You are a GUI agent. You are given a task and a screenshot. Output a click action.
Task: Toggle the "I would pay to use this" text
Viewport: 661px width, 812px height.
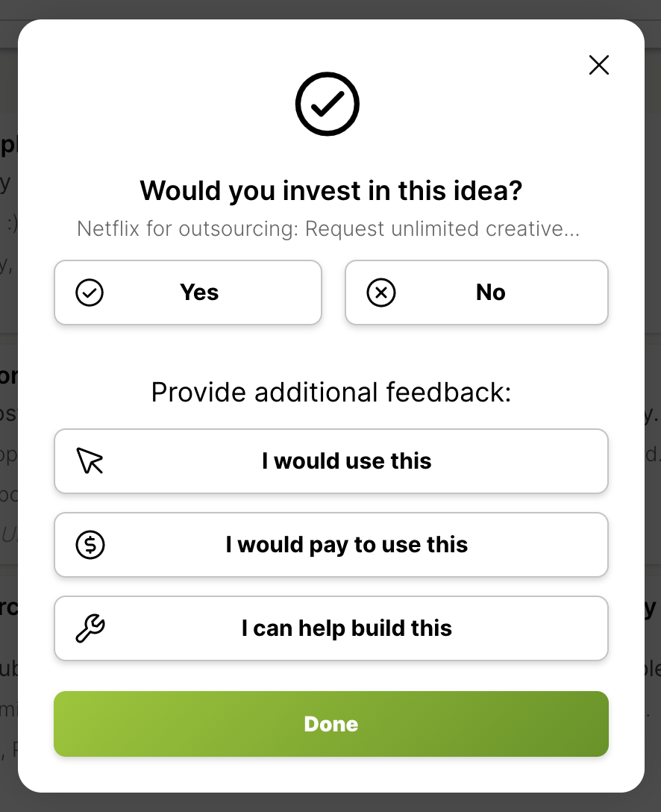click(347, 545)
